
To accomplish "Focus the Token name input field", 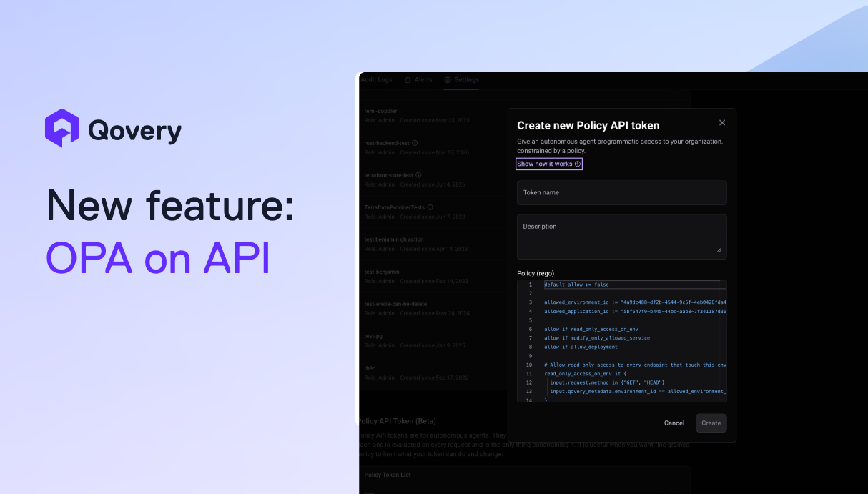I will (621, 192).
